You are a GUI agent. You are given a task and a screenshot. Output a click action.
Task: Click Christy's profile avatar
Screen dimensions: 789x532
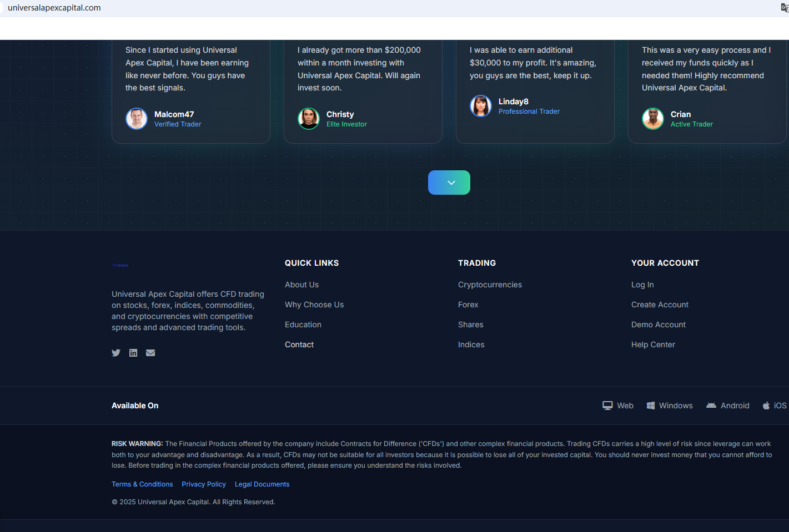click(309, 119)
